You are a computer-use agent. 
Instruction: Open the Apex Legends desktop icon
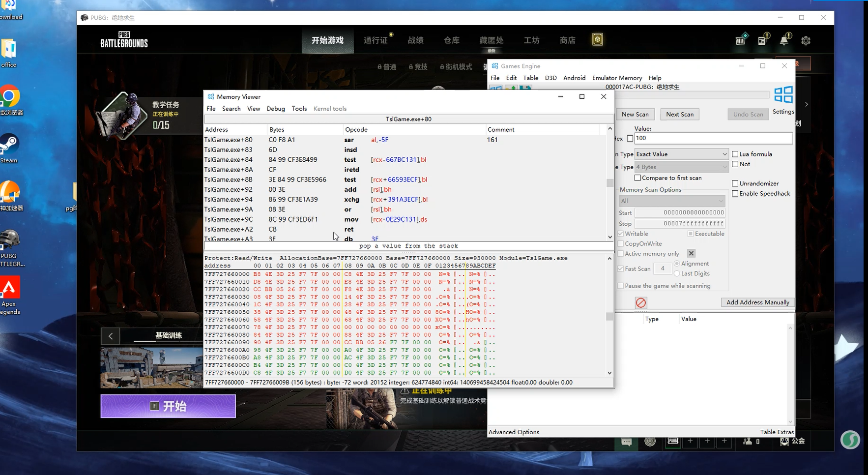point(10,288)
